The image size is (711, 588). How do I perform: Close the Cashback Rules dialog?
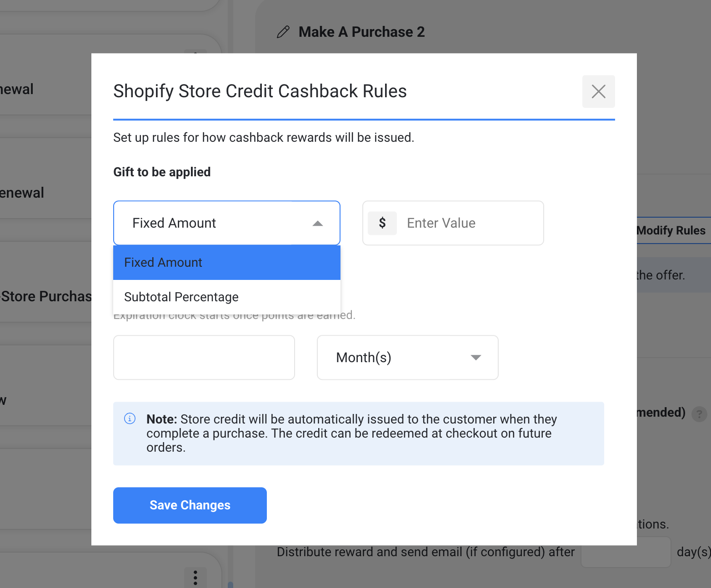coord(598,91)
